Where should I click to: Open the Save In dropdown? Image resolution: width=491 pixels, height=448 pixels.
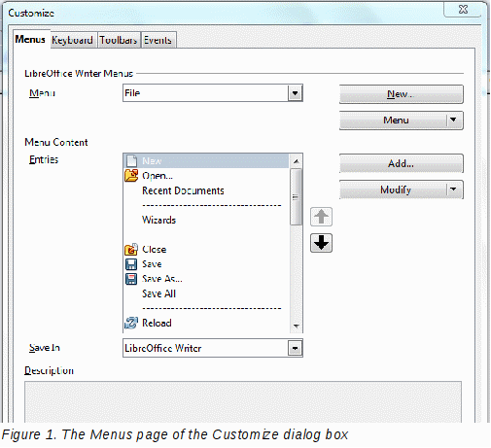click(x=295, y=348)
